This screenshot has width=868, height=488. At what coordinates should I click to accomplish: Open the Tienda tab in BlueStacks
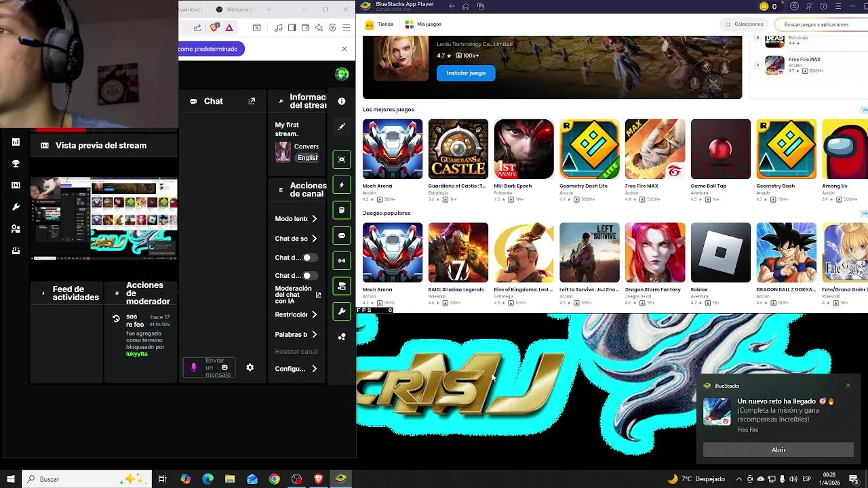(380, 24)
